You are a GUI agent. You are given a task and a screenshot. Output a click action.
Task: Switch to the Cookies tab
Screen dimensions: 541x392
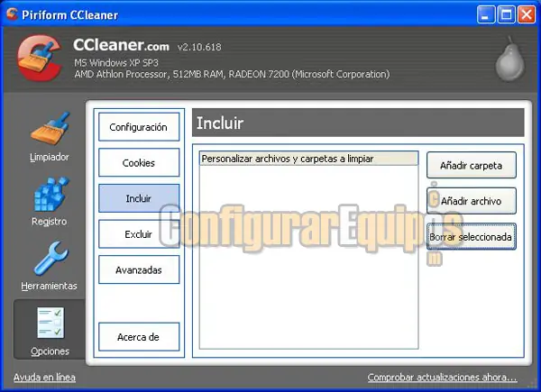pyautogui.click(x=139, y=163)
